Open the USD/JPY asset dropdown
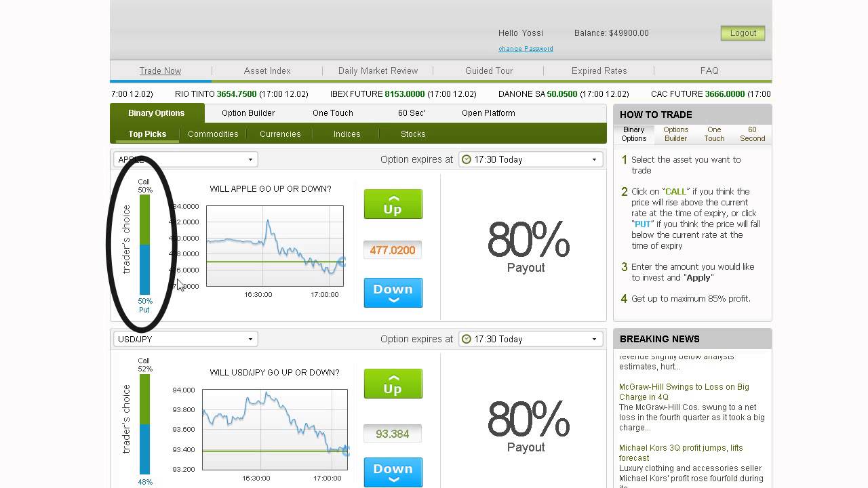The width and height of the screenshot is (868, 488). coord(185,340)
